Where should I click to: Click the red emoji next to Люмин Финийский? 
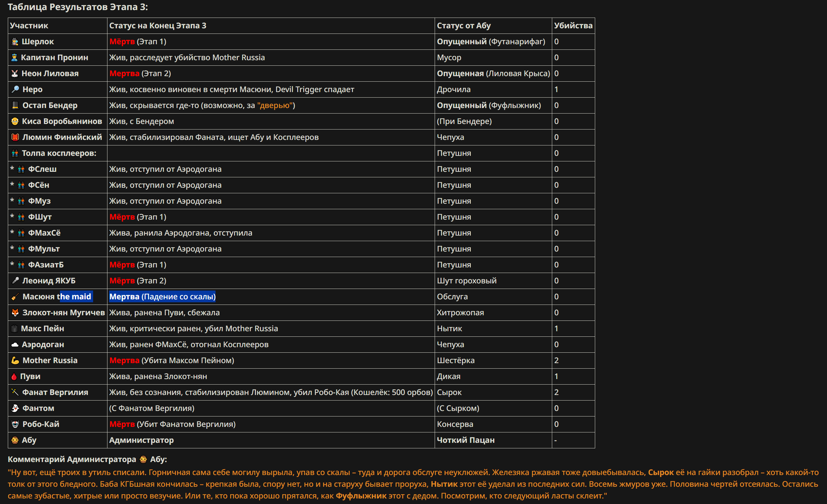coord(15,137)
